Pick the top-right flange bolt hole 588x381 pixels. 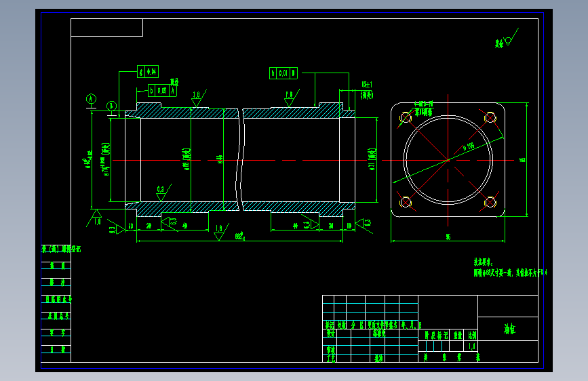(x=490, y=118)
